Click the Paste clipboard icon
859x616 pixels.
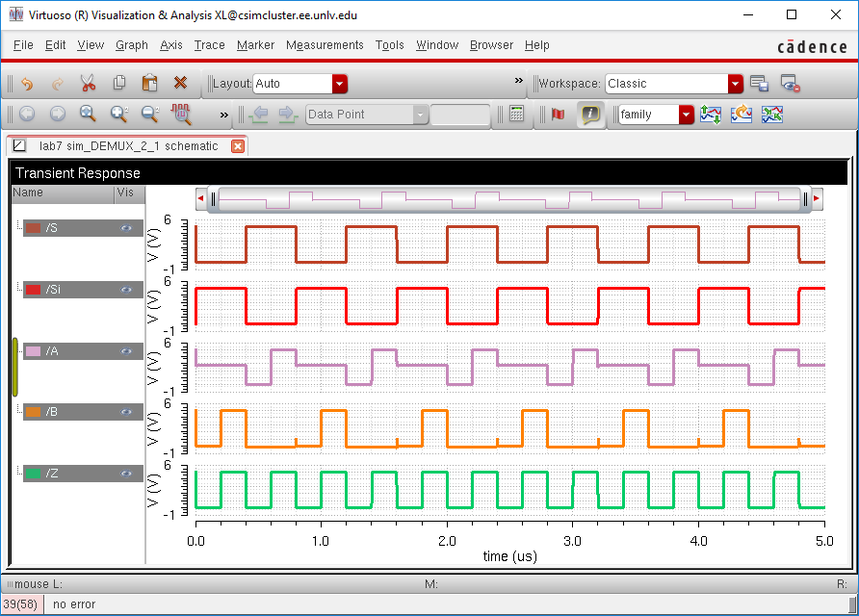149,84
